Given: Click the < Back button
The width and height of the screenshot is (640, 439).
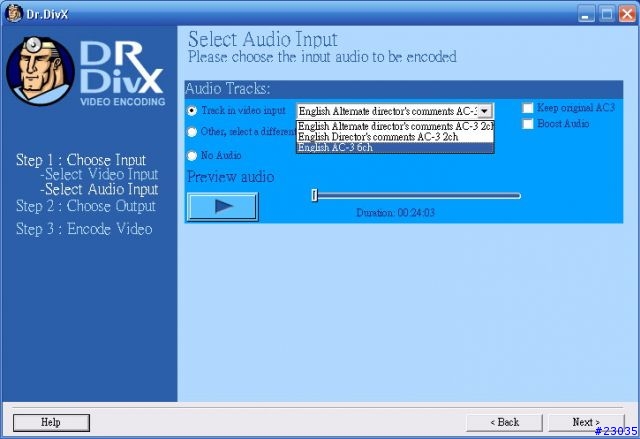Looking at the screenshot, I should click(504, 422).
